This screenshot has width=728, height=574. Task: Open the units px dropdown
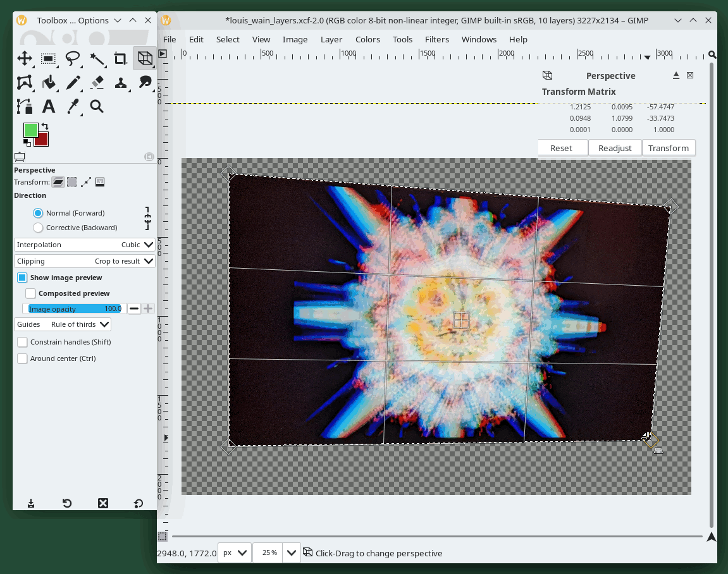(235, 553)
